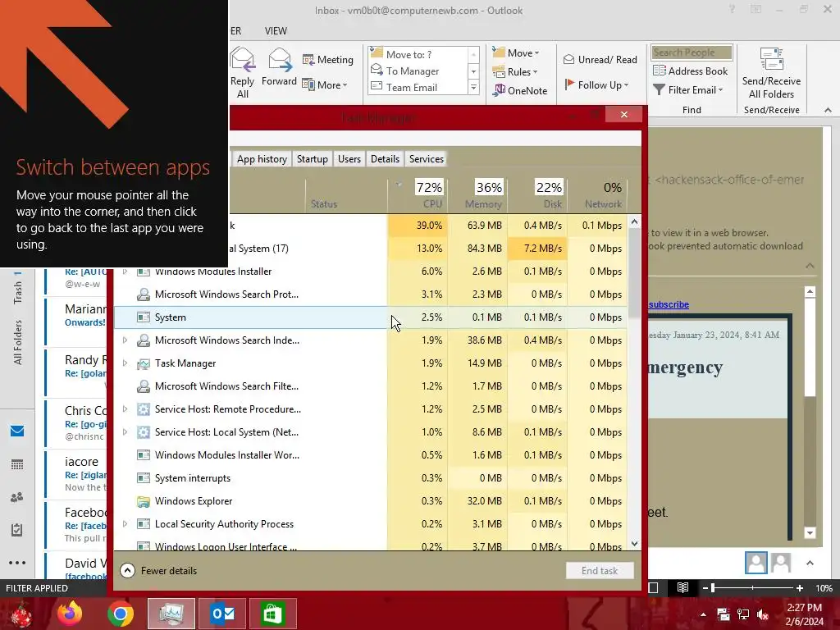
Task: Expand the people pane
Action: 810,563
